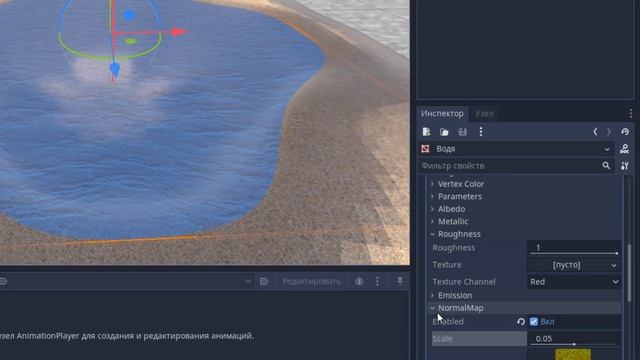
Task: Click the Inspector vertical scrollbar
Action: (x=630, y=273)
